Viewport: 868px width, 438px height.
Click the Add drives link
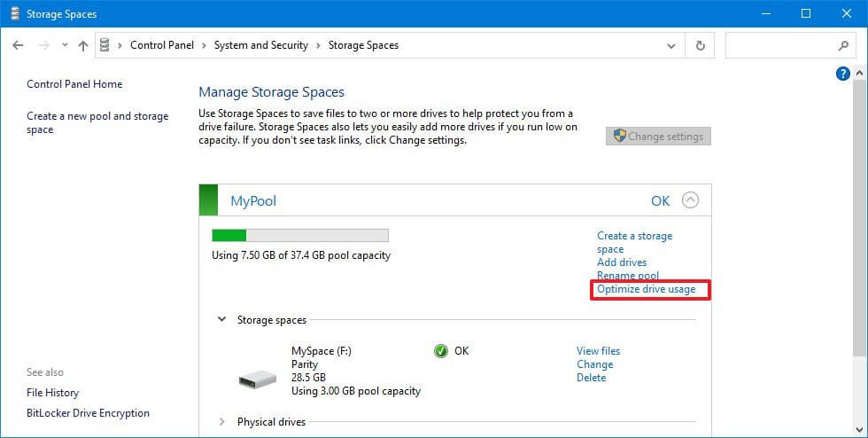coord(622,262)
